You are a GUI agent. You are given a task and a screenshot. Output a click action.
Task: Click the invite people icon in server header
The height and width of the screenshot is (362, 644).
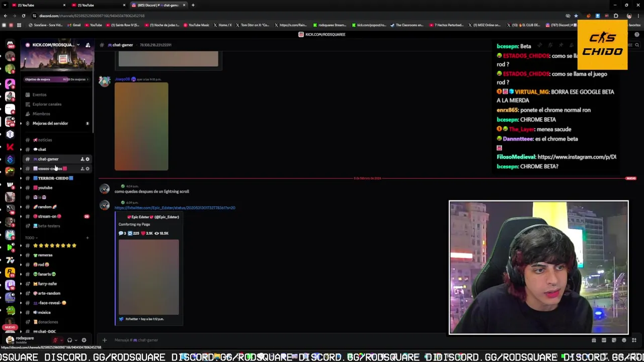[88, 45]
